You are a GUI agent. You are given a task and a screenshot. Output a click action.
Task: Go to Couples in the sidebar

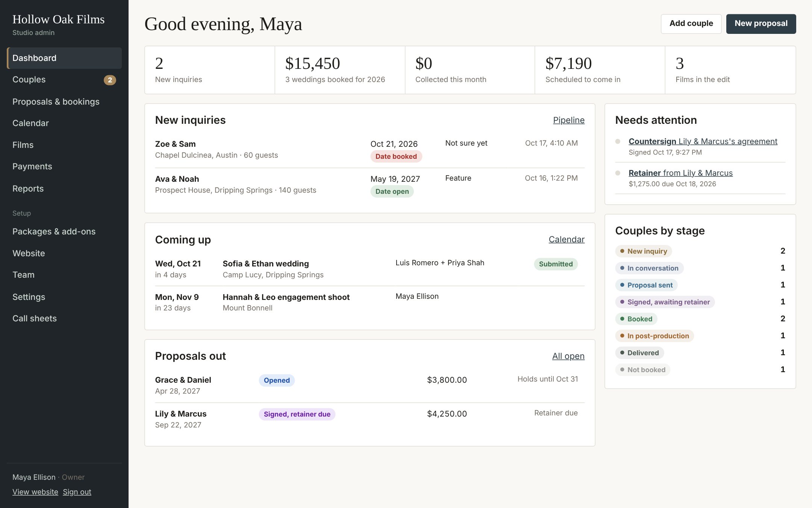(64, 80)
